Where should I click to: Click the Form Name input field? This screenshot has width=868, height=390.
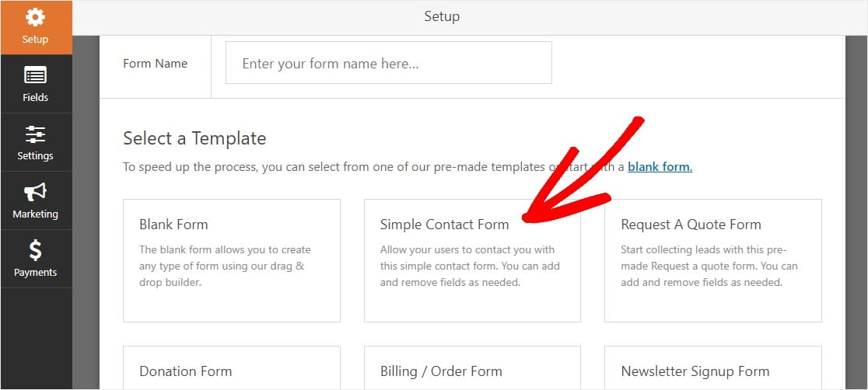coord(389,62)
